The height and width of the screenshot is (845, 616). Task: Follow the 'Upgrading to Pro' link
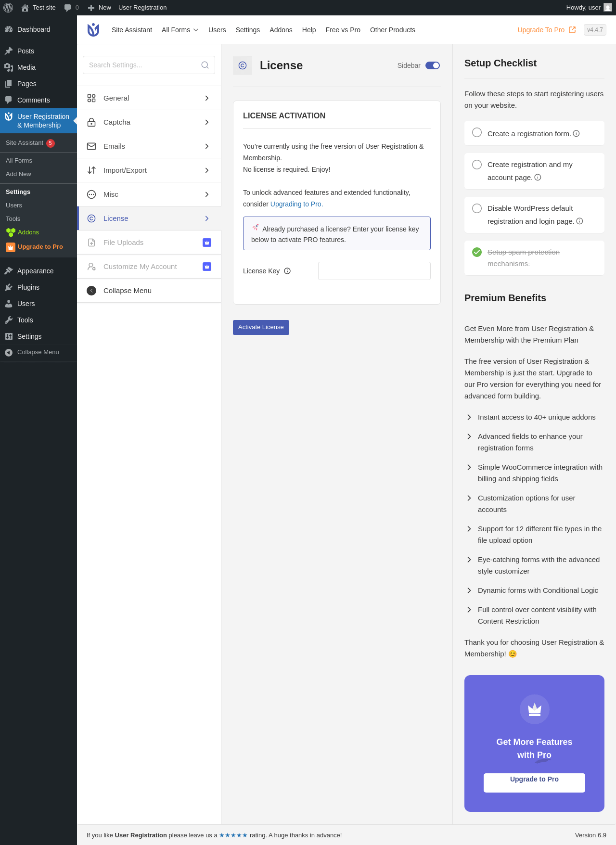(296, 204)
